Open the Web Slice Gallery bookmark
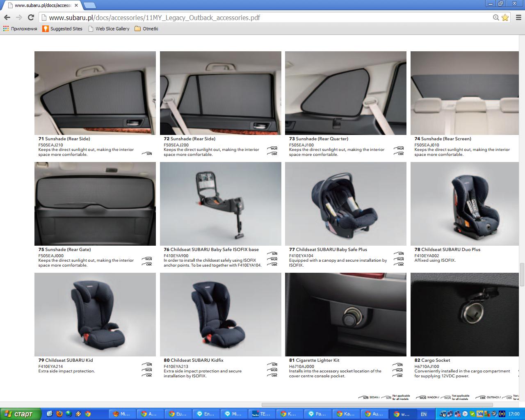 [109, 29]
